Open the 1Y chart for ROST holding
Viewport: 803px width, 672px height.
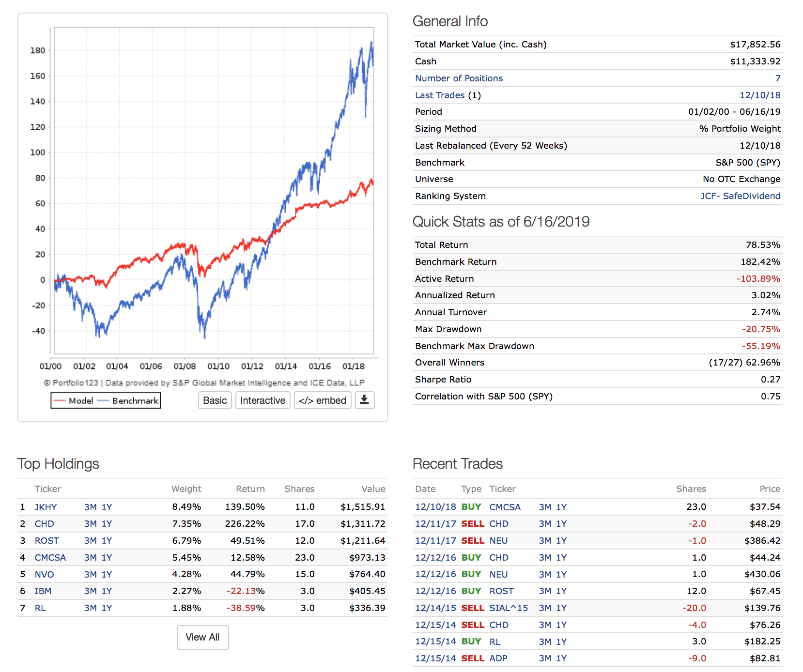coord(107,541)
